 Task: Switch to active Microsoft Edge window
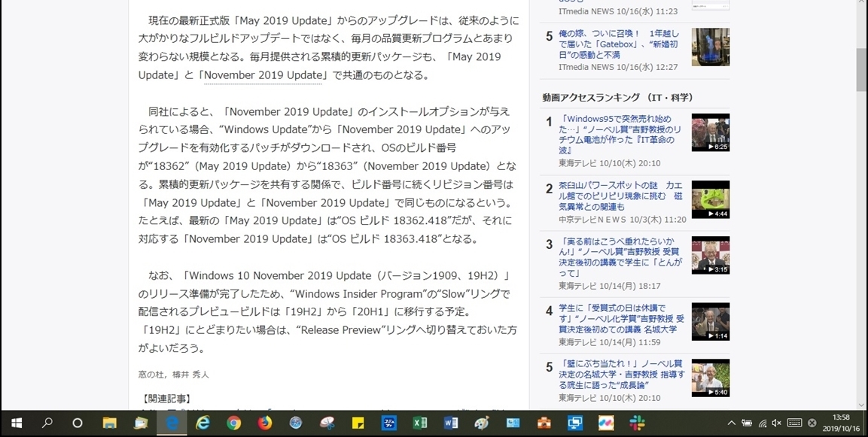point(172,423)
